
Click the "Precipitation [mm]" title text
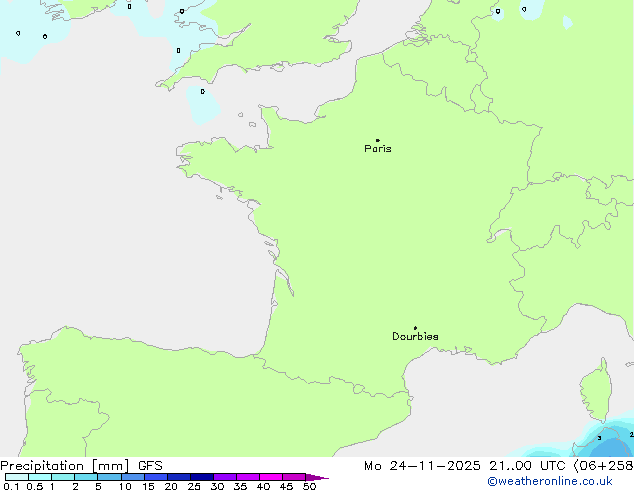pyautogui.click(x=65, y=466)
